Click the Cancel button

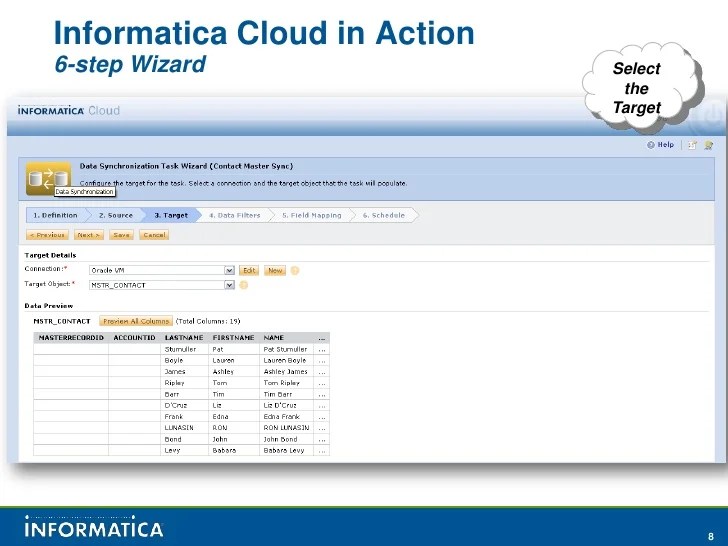154,235
